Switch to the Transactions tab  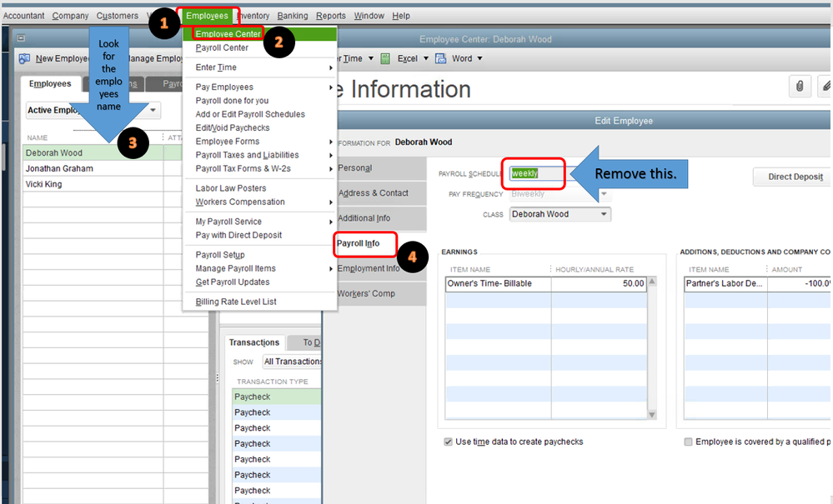[254, 342]
